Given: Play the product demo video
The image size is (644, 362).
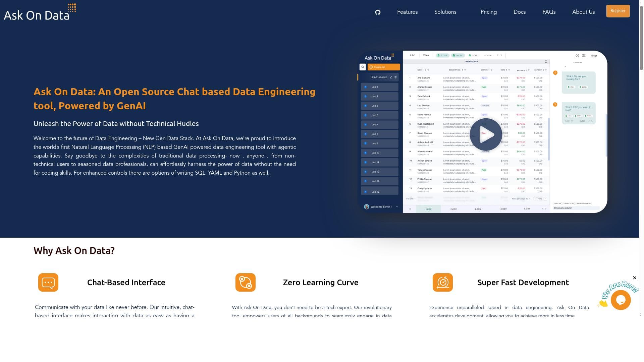Looking at the screenshot, I should (486, 134).
